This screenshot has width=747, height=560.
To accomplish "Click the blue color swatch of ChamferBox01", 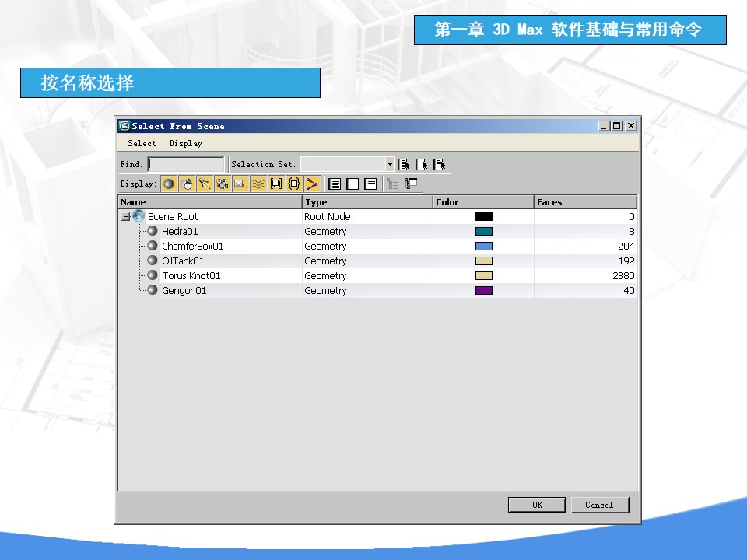I will point(484,247).
